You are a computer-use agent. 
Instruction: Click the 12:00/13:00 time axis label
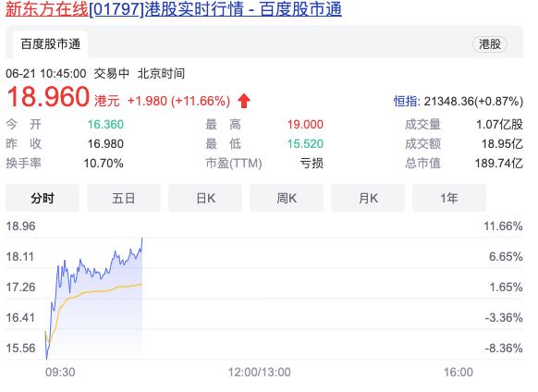(260, 372)
